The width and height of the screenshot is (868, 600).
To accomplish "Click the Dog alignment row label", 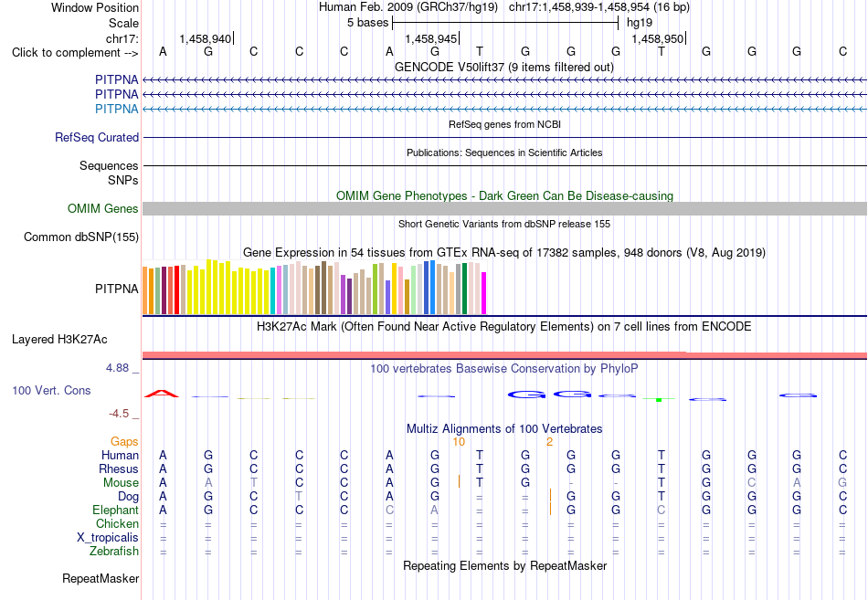I will click(x=128, y=497).
